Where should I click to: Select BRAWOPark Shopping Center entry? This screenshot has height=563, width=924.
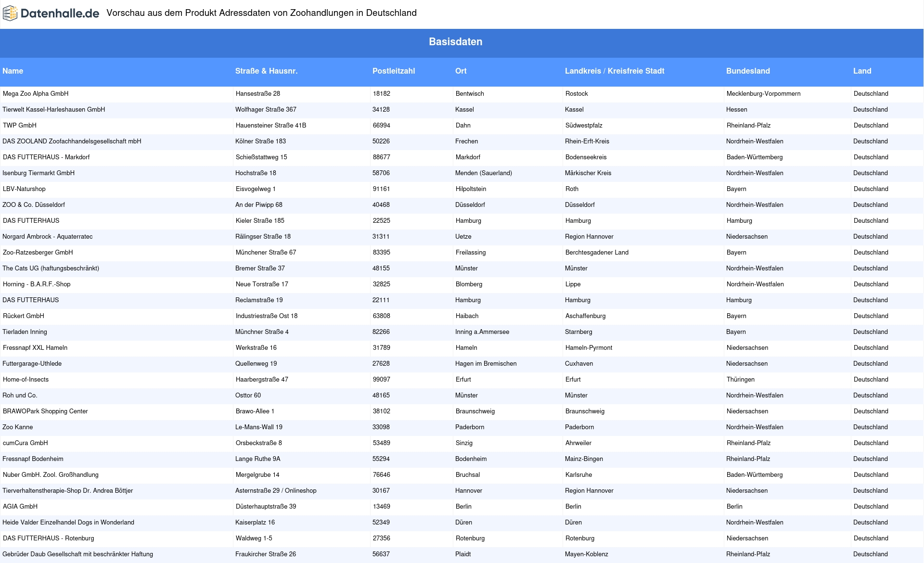tap(45, 411)
